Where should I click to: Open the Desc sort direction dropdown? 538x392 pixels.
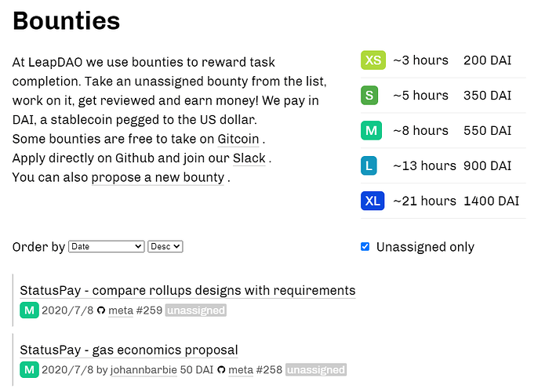pos(165,247)
